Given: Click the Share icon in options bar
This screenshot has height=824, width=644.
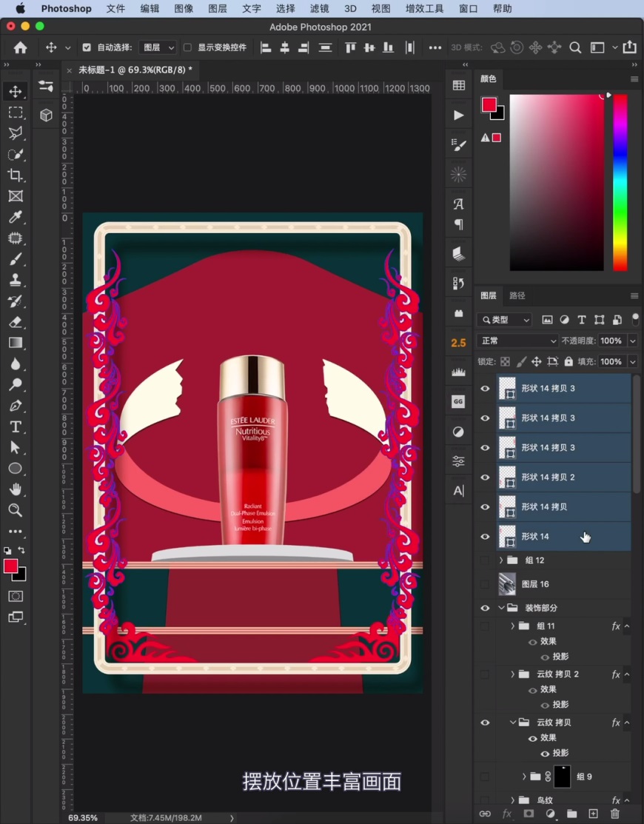Looking at the screenshot, I should 629,47.
